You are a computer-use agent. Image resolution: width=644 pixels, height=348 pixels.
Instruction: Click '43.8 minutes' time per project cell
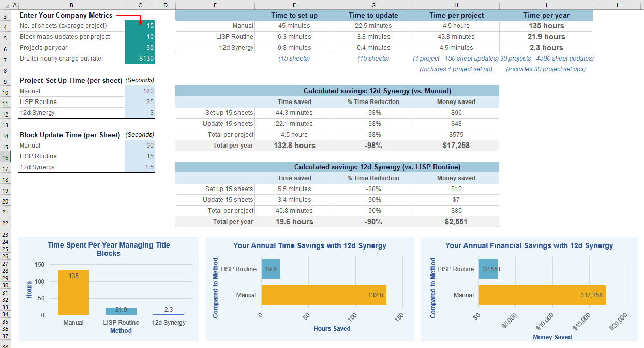pyautogui.click(x=456, y=37)
